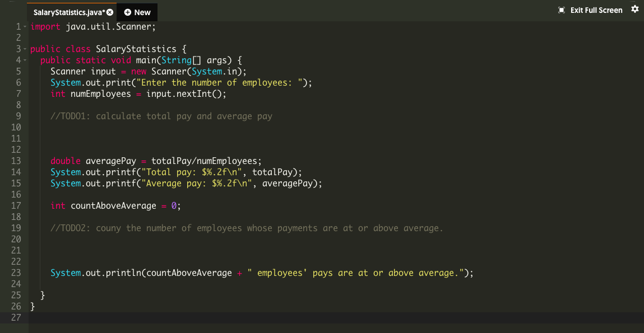Image resolution: width=644 pixels, height=333 pixels.
Task: Open the editor settings gear icon
Action: [635, 10]
